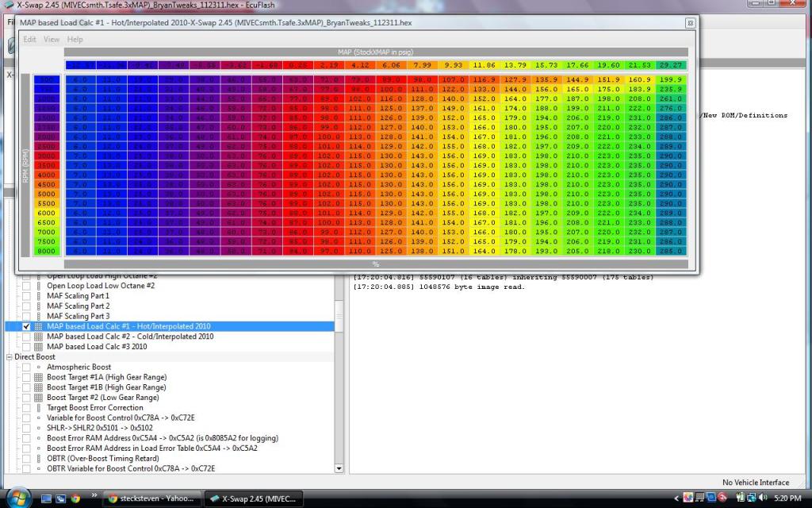This screenshot has height=508, width=812.
Task: Select the 8000 RPM axis cell
Action: pos(47,251)
